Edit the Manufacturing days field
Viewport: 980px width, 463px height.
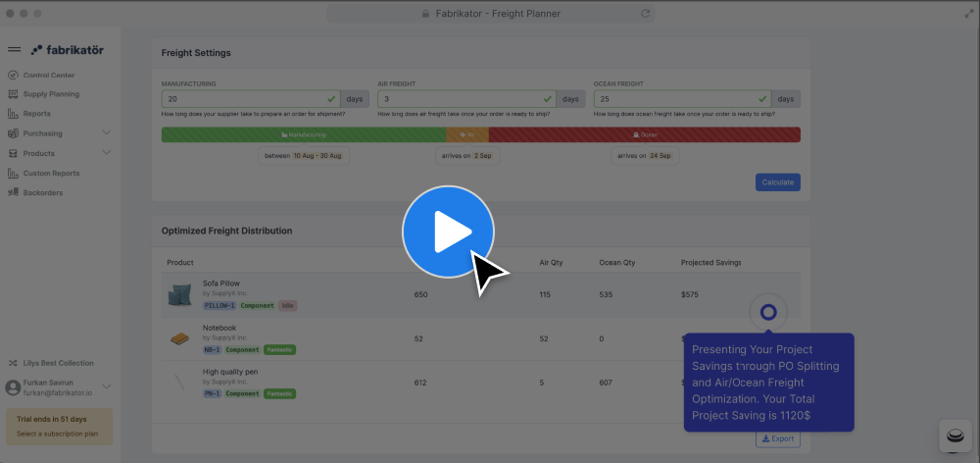pos(251,99)
